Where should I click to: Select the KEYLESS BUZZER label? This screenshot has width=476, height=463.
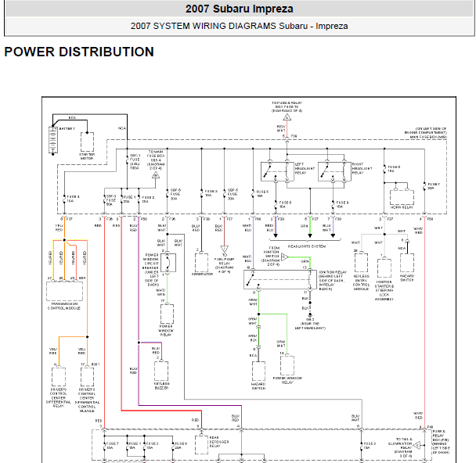tap(161, 386)
